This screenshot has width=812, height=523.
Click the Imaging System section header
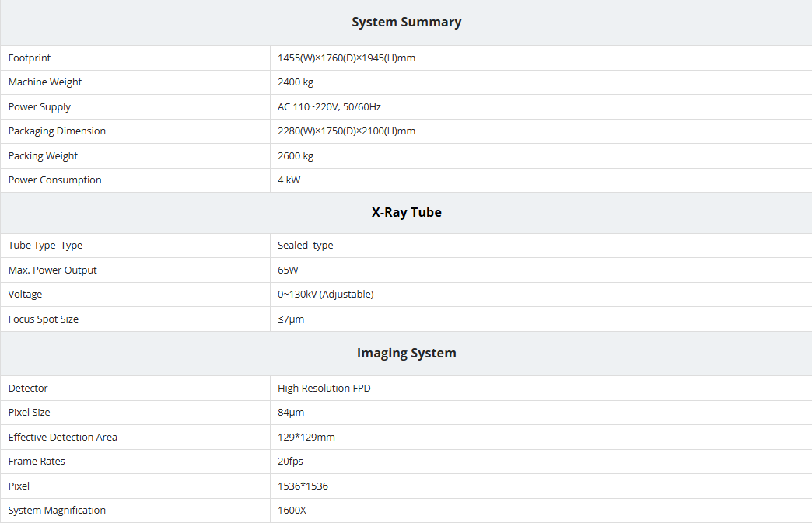point(406,354)
